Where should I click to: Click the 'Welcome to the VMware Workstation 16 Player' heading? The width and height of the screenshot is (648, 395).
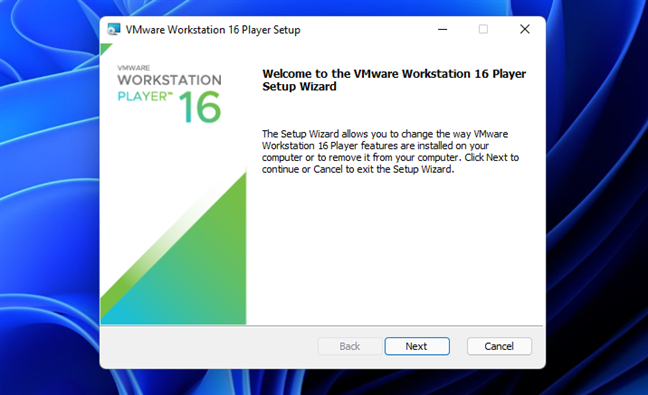(394, 80)
